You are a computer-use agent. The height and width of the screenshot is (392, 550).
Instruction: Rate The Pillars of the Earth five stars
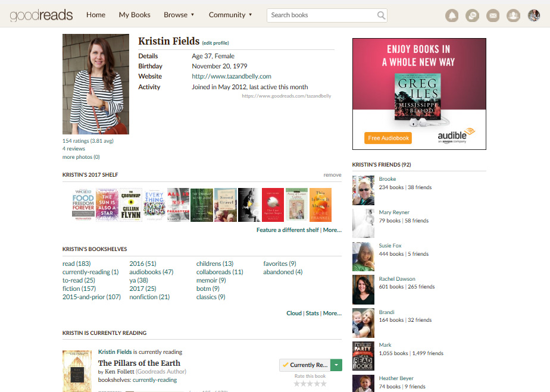(x=323, y=384)
